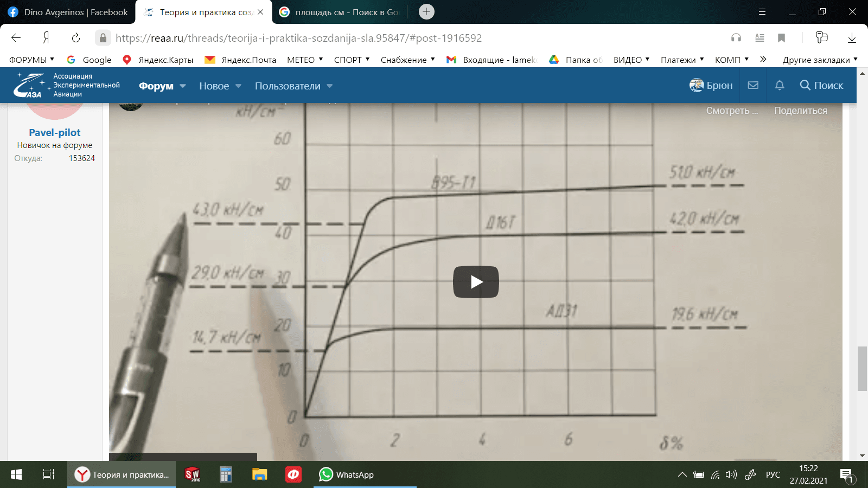Open Yandex home via the Я icon

[x=46, y=38]
